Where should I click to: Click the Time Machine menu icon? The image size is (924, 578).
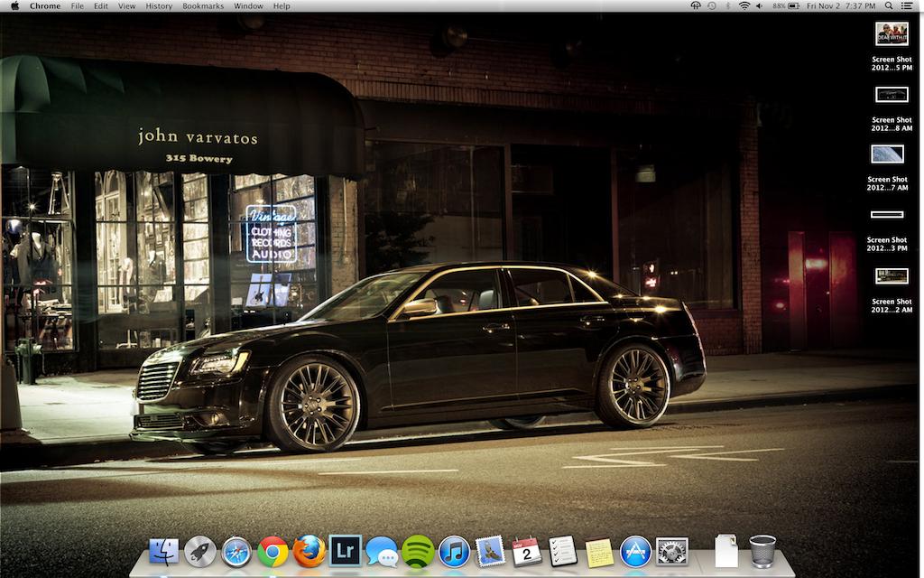712,6
